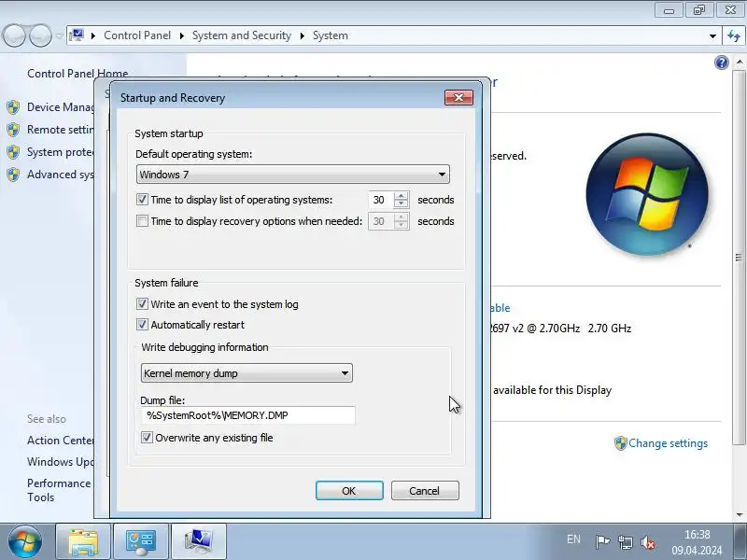Confirm with the OK button
This screenshot has width=747, height=560.
[349, 491]
